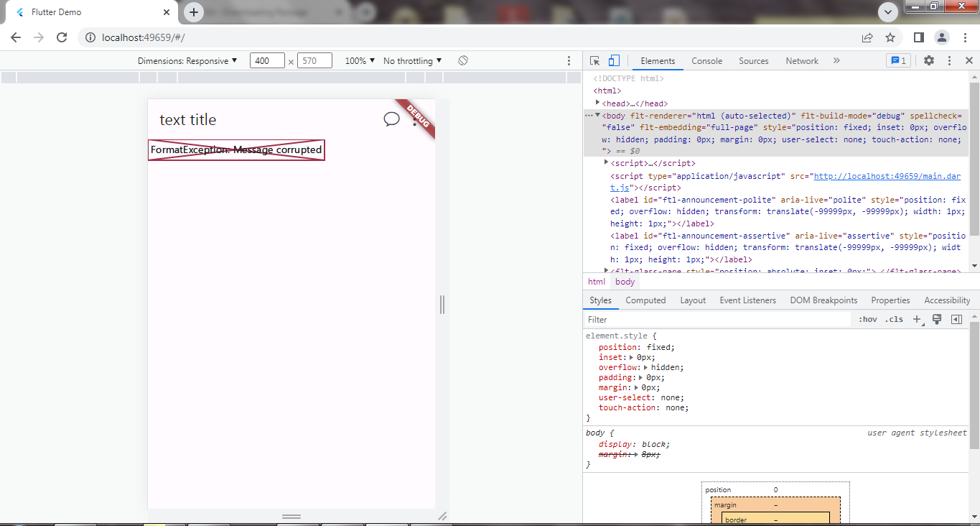Switch to the Network tab

coord(802,61)
